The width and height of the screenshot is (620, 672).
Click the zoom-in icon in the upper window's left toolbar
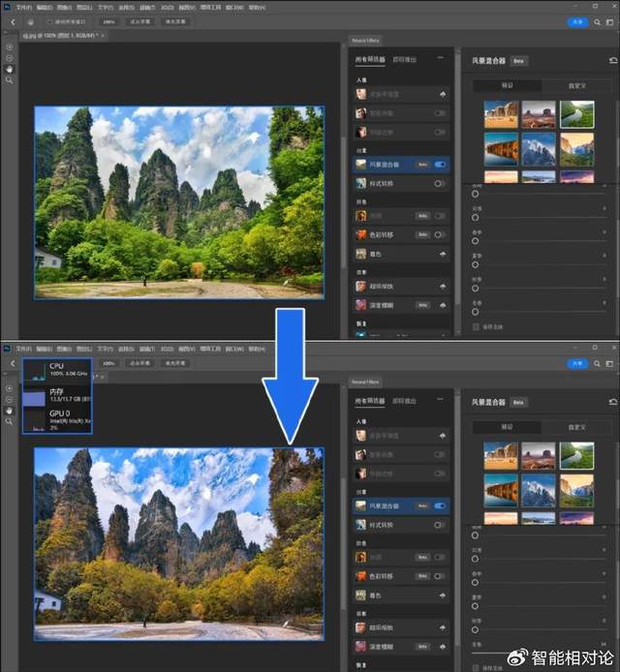(x=10, y=46)
